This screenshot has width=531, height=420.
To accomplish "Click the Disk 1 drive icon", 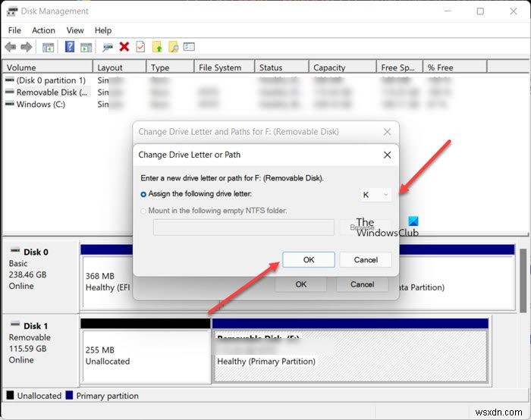I will [x=15, y=324].
